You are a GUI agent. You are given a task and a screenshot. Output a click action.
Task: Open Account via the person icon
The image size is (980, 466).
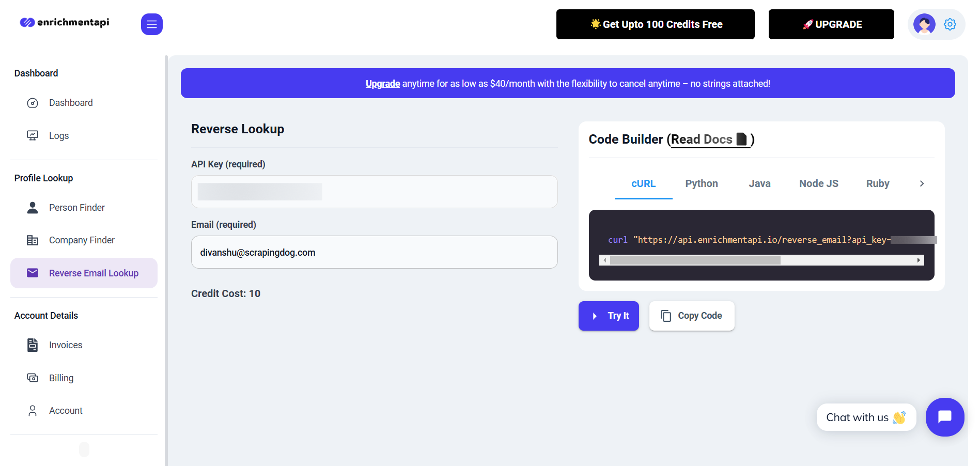tap(33, 410)
